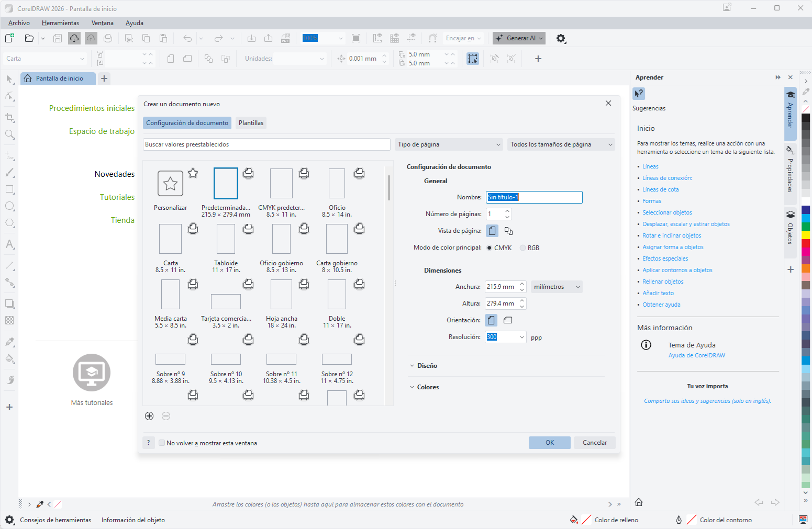Close the Crear un documento nuevo dialog
This screenshot has width=812, height=529.
[608, 103]
